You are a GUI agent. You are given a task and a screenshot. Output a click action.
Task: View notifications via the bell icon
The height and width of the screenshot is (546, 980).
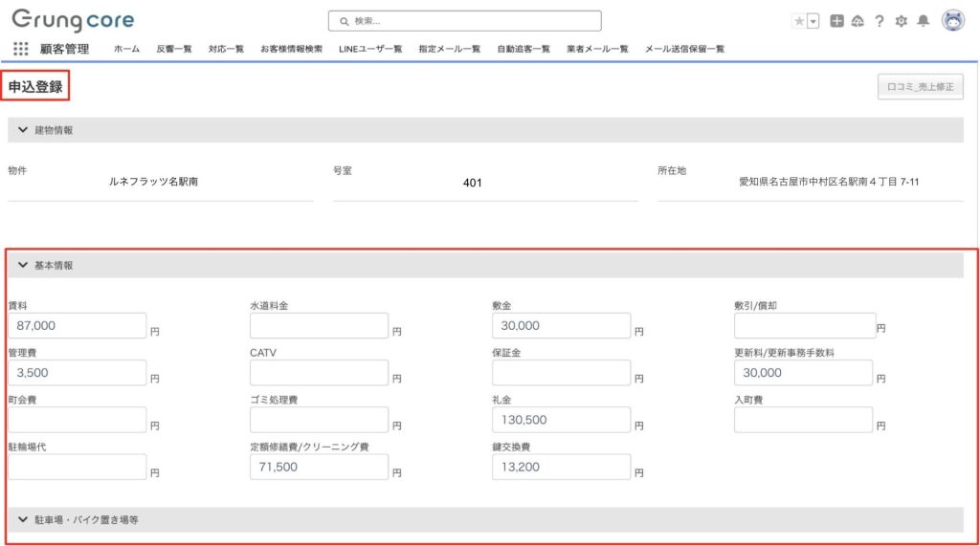tap(923, 21)
